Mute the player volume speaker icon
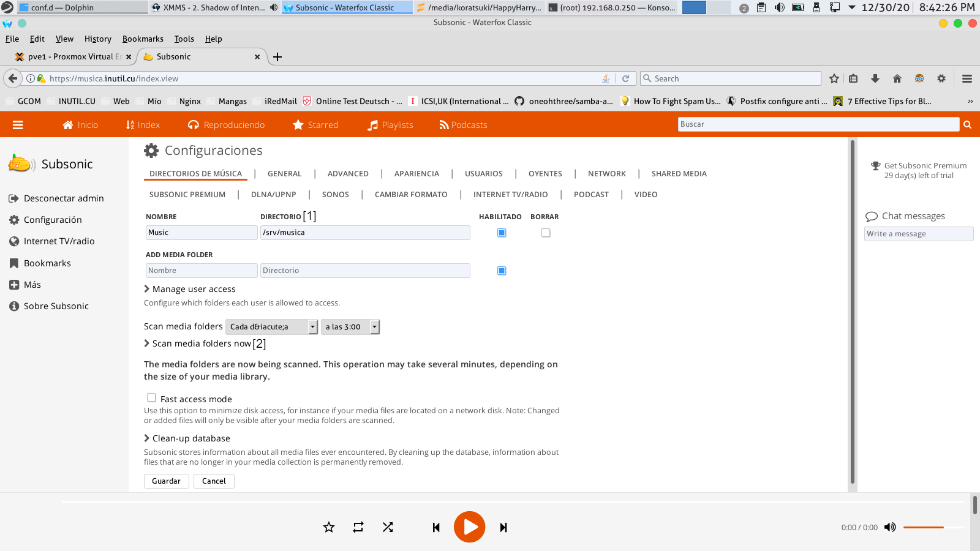 tap(890, 527)
